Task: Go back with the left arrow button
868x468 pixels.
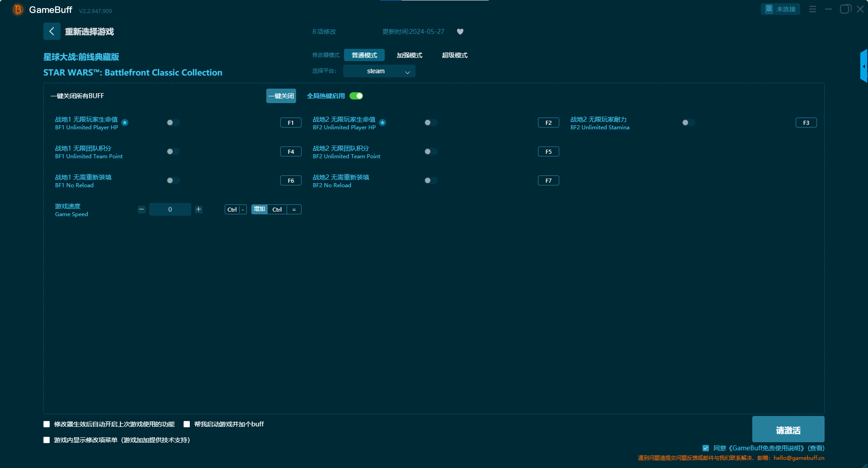Action: [x=52, y=31]
